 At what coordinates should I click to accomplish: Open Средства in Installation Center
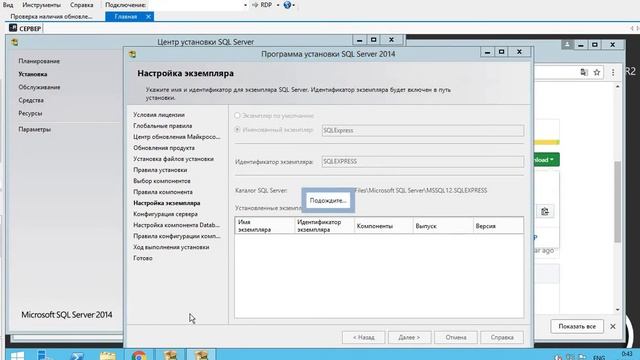click(x=31, y=100)
